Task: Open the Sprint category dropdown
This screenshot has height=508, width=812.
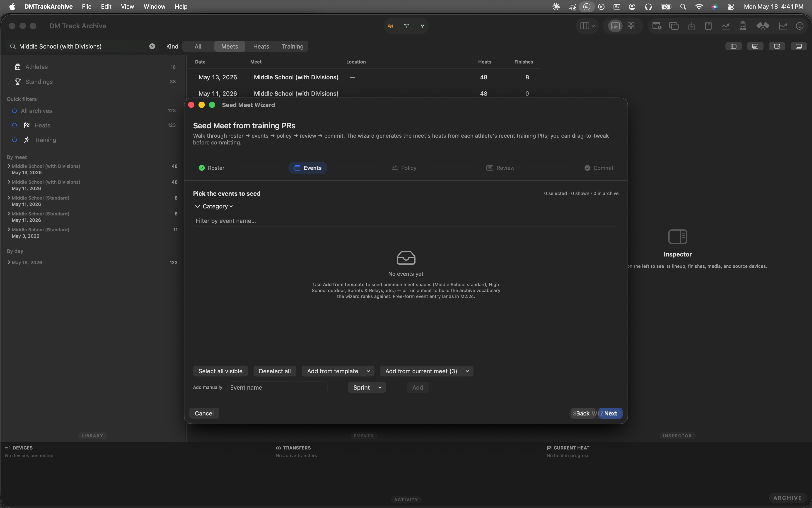Action: (x=367, y=387)
